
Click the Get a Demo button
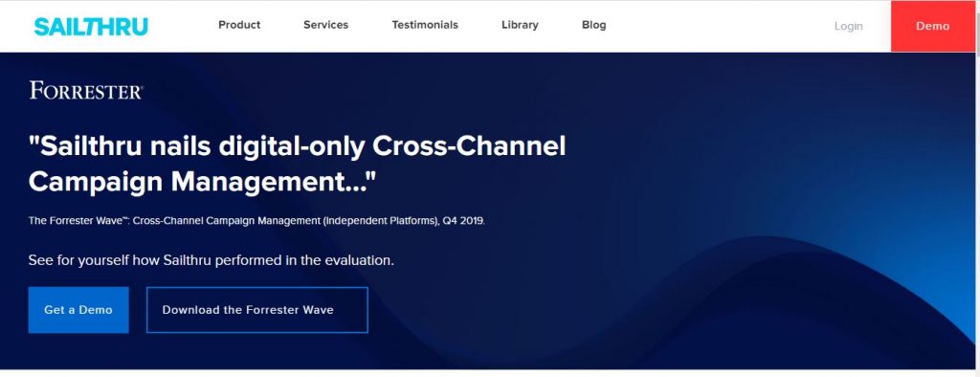tap(78, 310)
